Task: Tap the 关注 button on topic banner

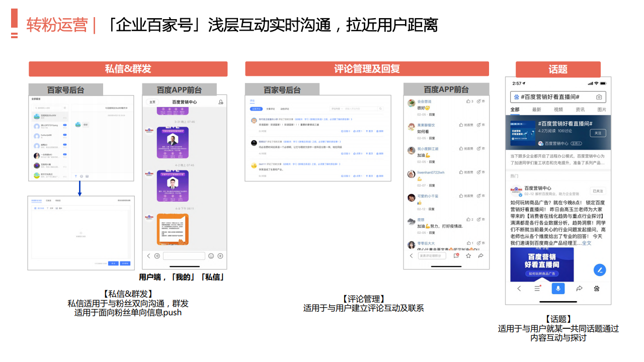Action: pyautogui.click(x=598, y=133)
